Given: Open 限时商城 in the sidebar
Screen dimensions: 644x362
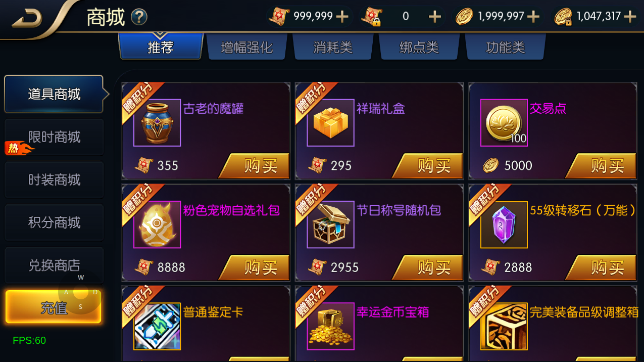Looking at the screenshot, I should point(54,137).
